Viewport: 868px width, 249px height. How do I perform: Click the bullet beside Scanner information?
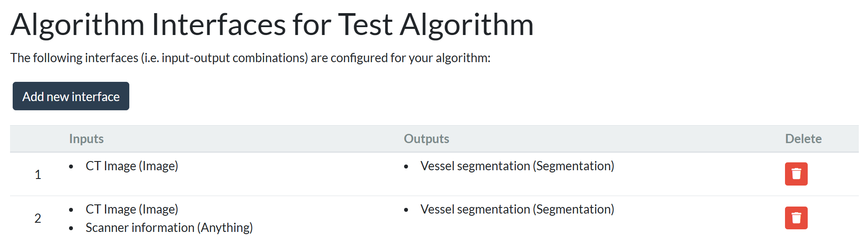click(x=71, y=228)
